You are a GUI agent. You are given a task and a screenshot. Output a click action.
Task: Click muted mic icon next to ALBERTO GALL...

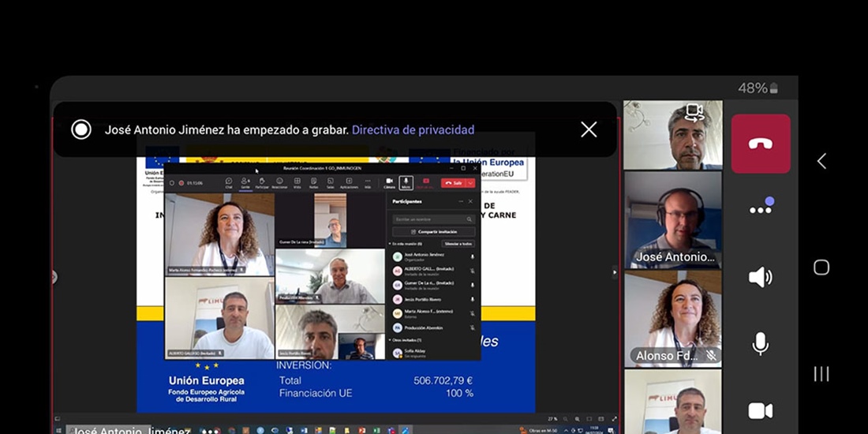tap(472, 271)
